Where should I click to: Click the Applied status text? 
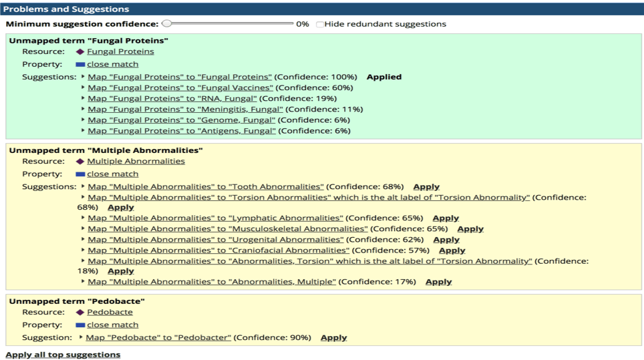[x=384, y=77]
